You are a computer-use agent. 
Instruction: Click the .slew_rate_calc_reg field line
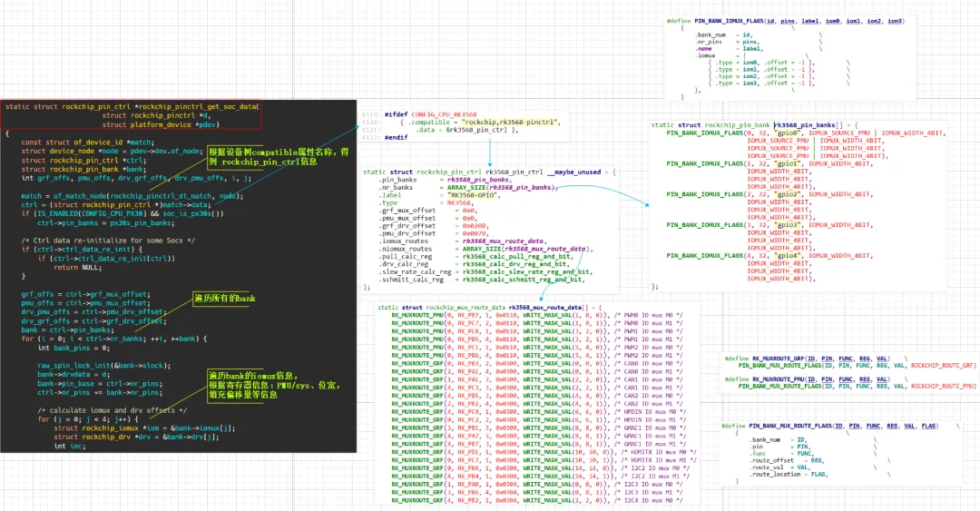tap(485, 271)
